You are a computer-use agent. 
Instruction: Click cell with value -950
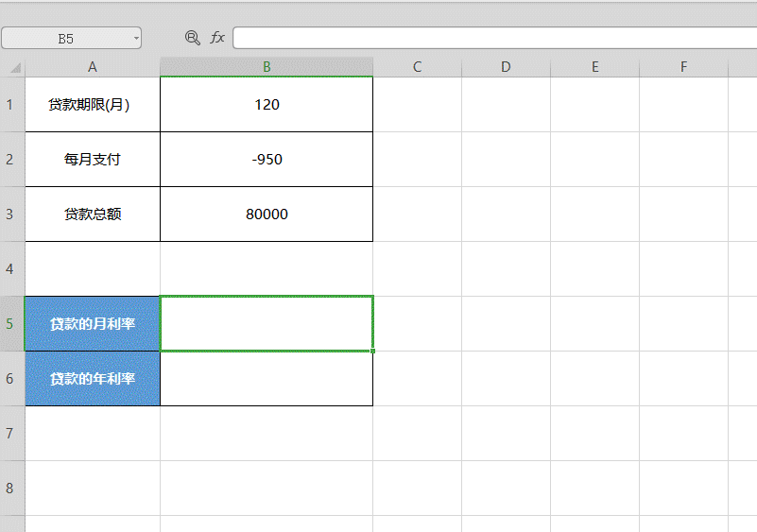(267, 159)
